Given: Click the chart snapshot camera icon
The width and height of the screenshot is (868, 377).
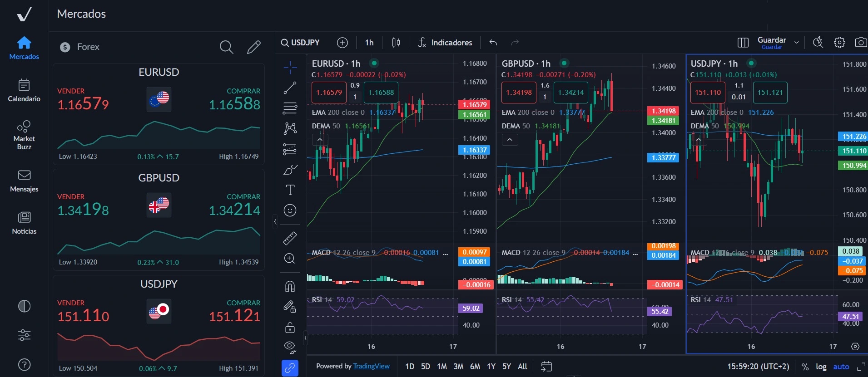Looking at the screenshot, I should click(x=860, y=43).
